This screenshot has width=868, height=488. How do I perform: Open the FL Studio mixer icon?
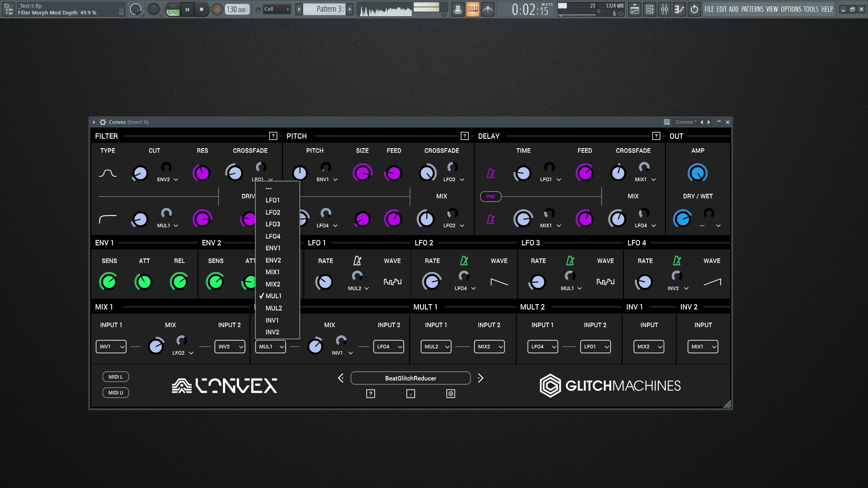(665, 9)
